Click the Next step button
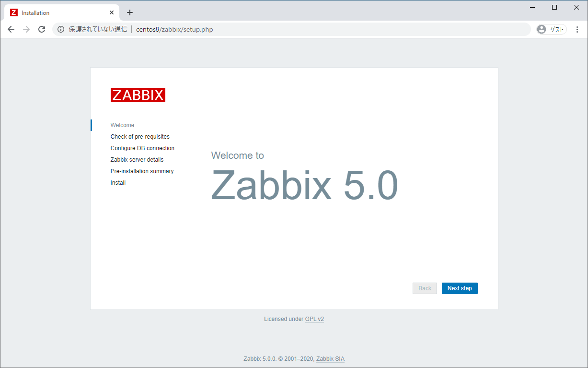 (460, 288)
